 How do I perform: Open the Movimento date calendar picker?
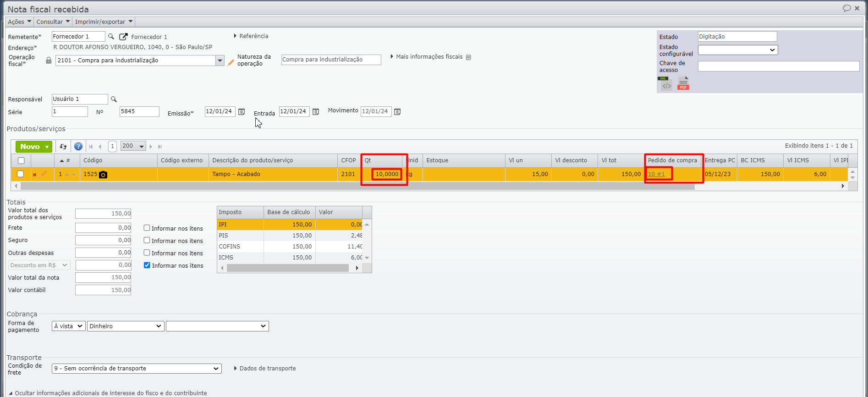tap(397, 112)
